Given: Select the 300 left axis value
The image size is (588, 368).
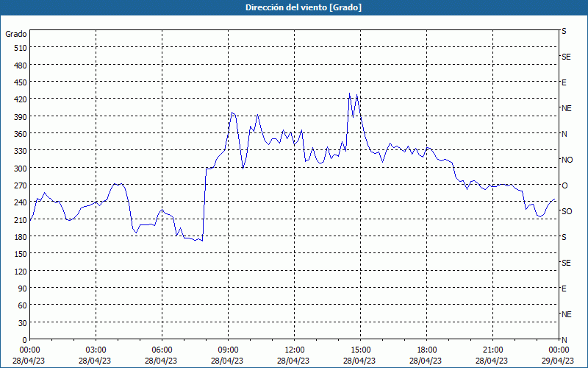Looking at the screenshot, I should click(21, 169).
